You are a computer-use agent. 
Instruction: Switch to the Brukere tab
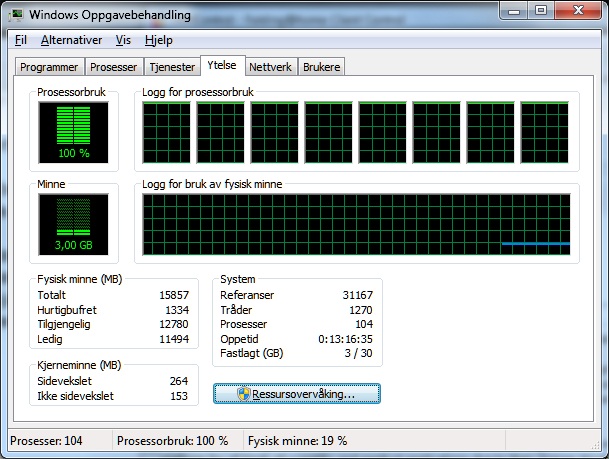pos(322,67)
